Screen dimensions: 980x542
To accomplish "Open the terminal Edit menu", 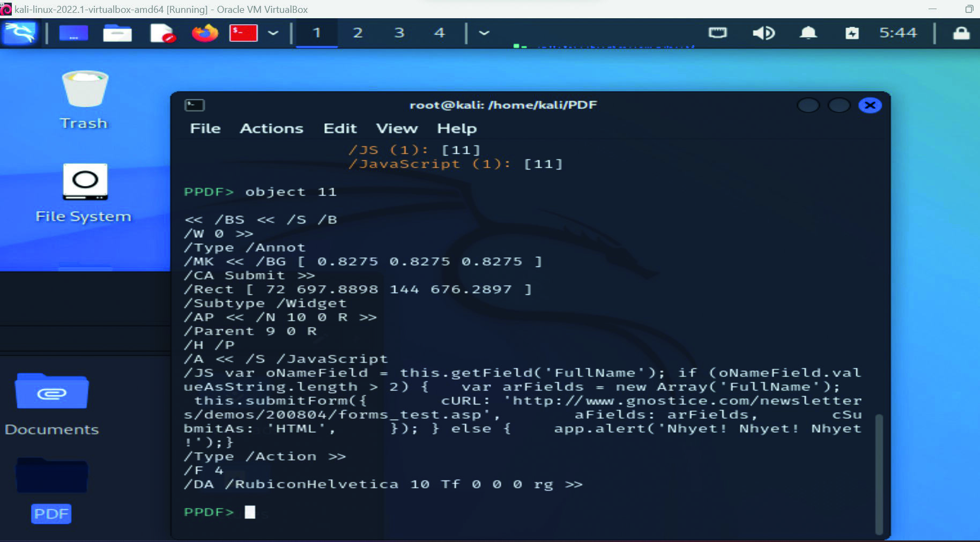I will pos(340,129).
